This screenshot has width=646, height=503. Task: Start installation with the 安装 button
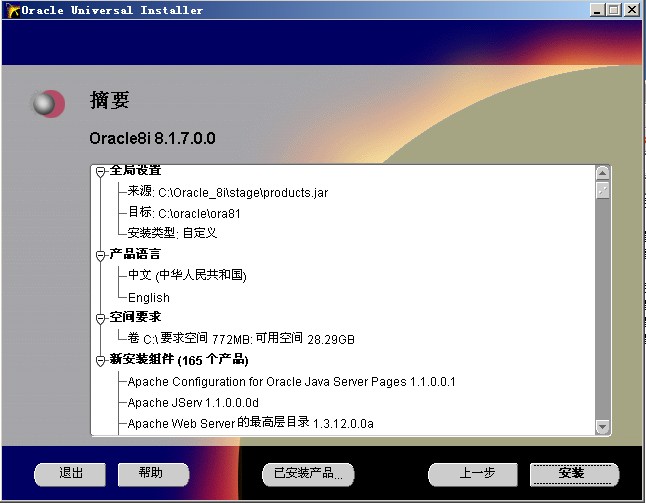(x=574, y=474)
